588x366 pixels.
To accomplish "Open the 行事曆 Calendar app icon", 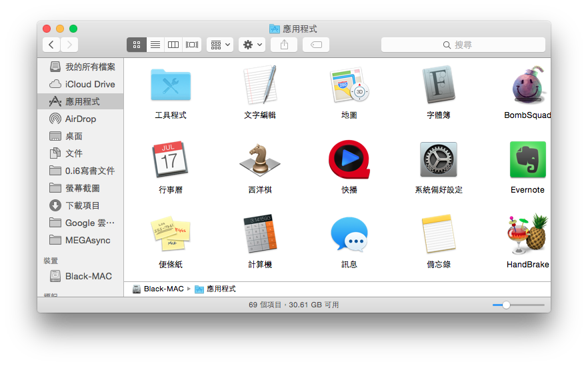I will click(x=171, y=159).
